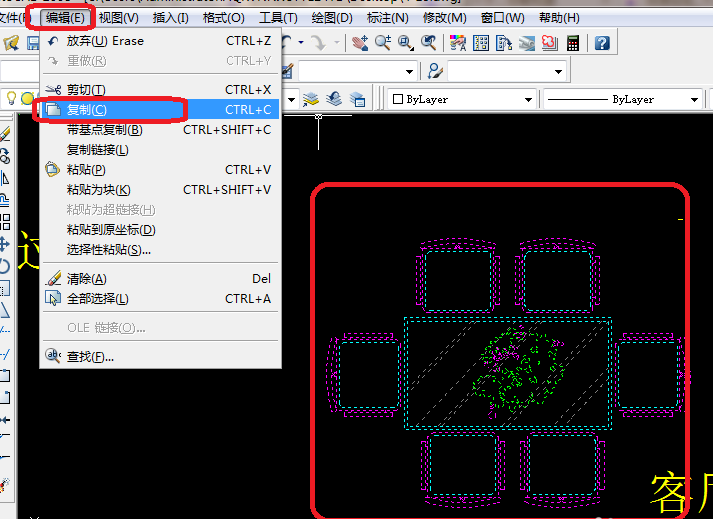Choose 全部选择(L) in the Edit menu

97,298
